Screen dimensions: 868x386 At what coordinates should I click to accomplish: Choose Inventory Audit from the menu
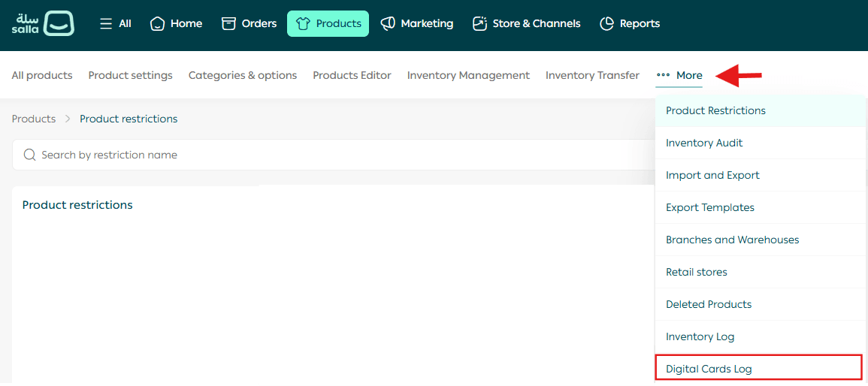pyautogui.click(x=704, y=143)
